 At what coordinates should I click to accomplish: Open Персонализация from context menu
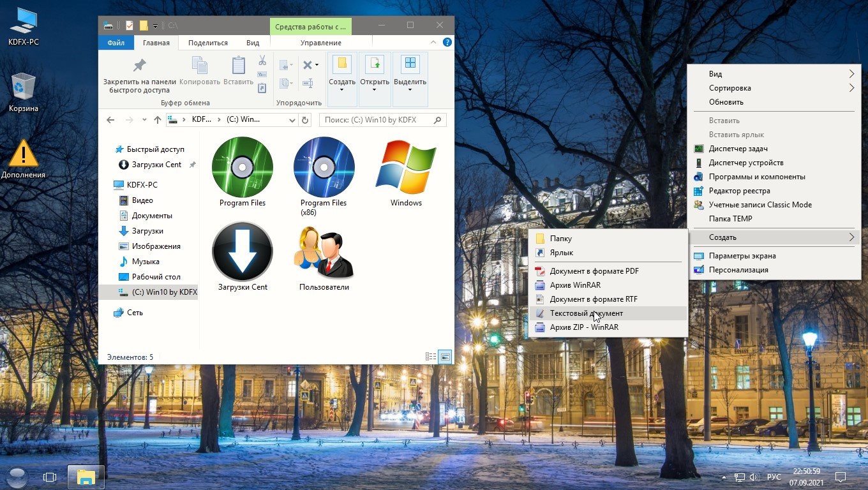pos(774,270)
